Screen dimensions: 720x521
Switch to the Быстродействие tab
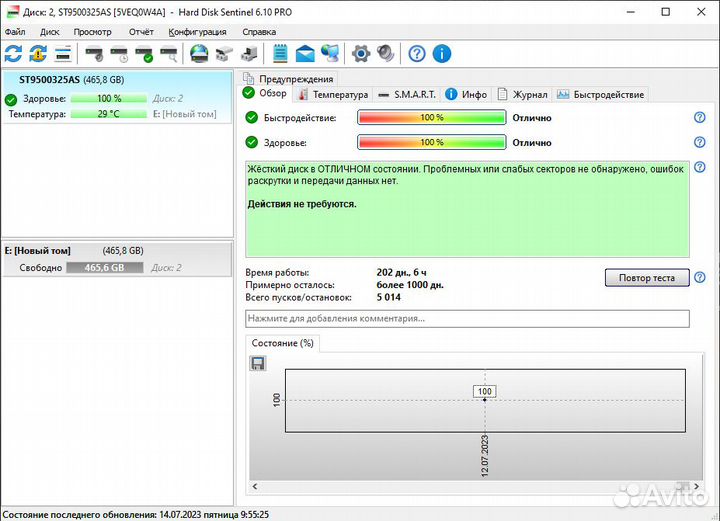click(x=601, y=95)
